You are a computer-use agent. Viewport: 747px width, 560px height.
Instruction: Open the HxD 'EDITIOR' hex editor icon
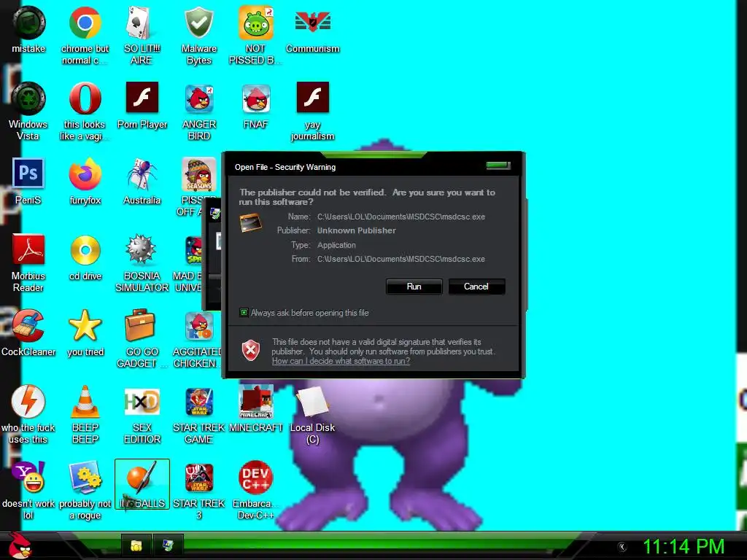(142, 402)
